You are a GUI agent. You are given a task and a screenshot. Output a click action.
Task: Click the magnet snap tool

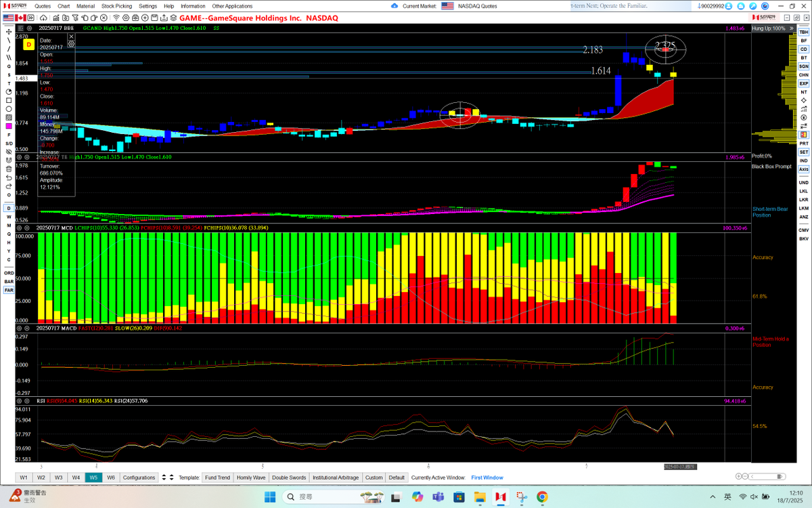click(x=9, y=160)
